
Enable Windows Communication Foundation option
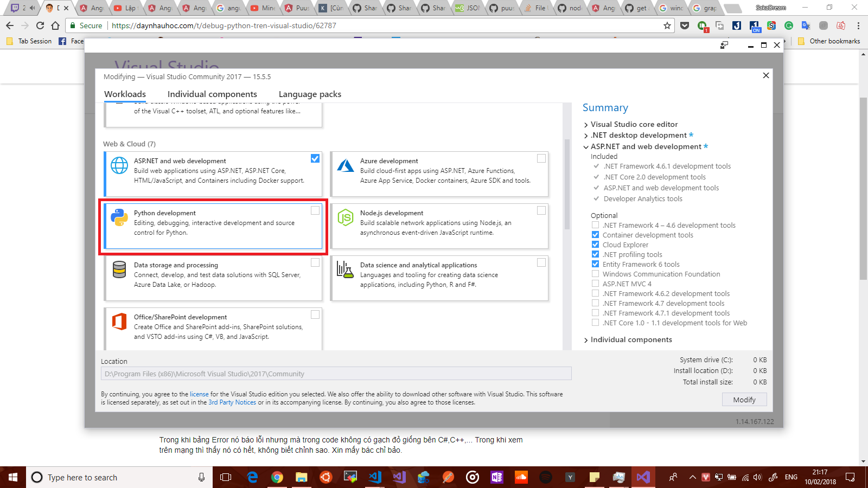595,274
